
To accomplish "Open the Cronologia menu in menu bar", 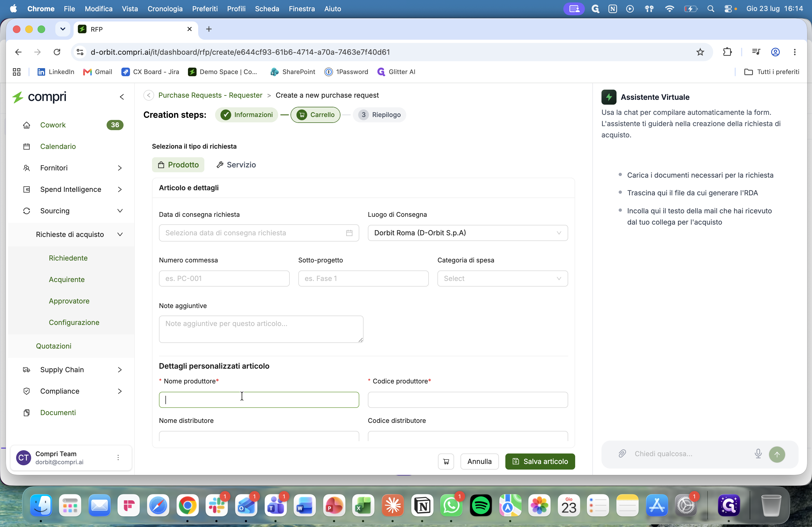I will (165, 9).
